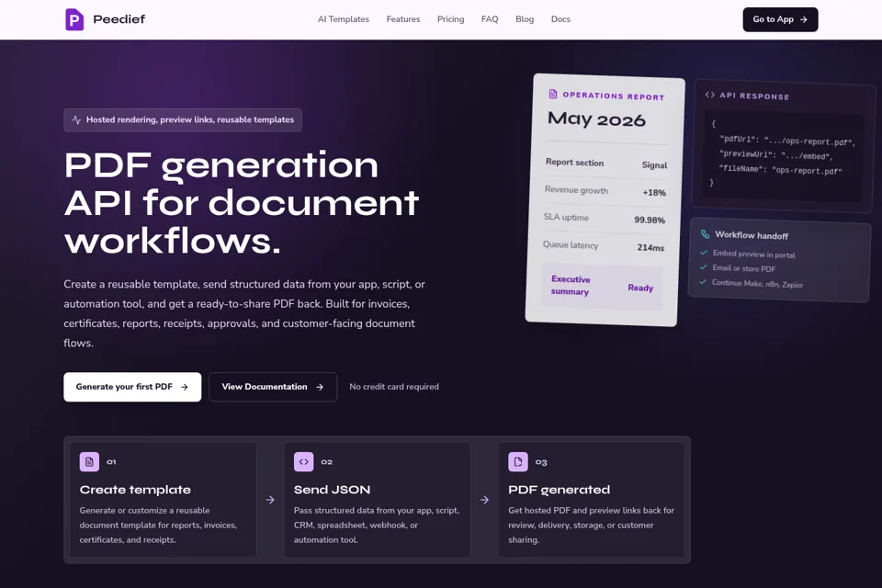The image size is (882, 588).
Task: Click the file icon on PDF generated card
Action: 518,462
